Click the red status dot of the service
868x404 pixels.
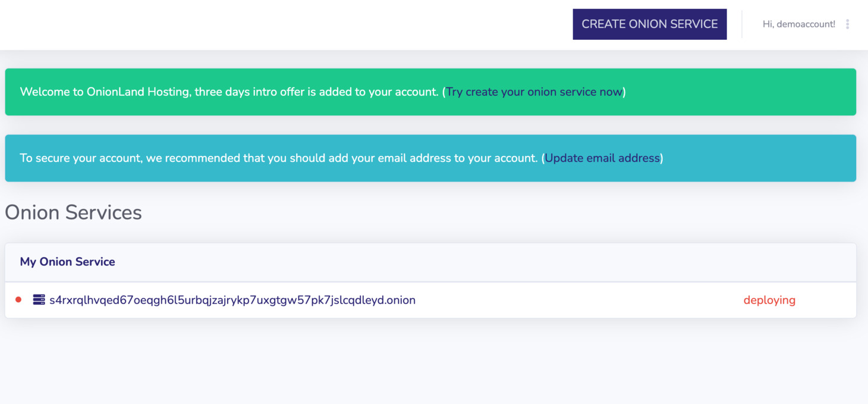tap(18, 300)
